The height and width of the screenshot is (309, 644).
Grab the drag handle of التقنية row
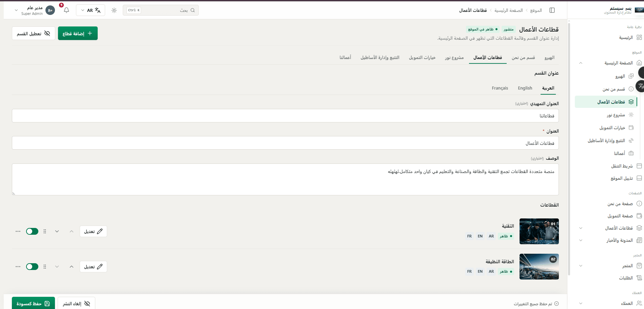(45, 231)
